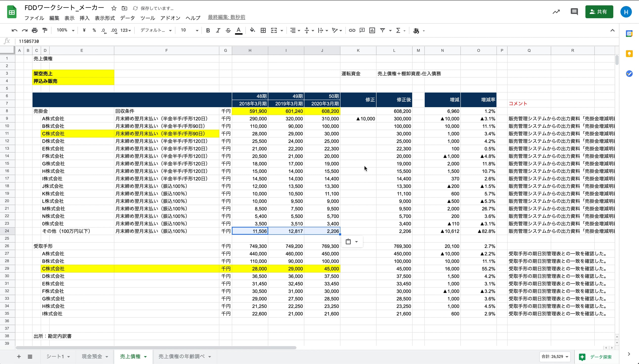Undo the last action
This screenshot has width=639, height=364.
click(14, 30)
